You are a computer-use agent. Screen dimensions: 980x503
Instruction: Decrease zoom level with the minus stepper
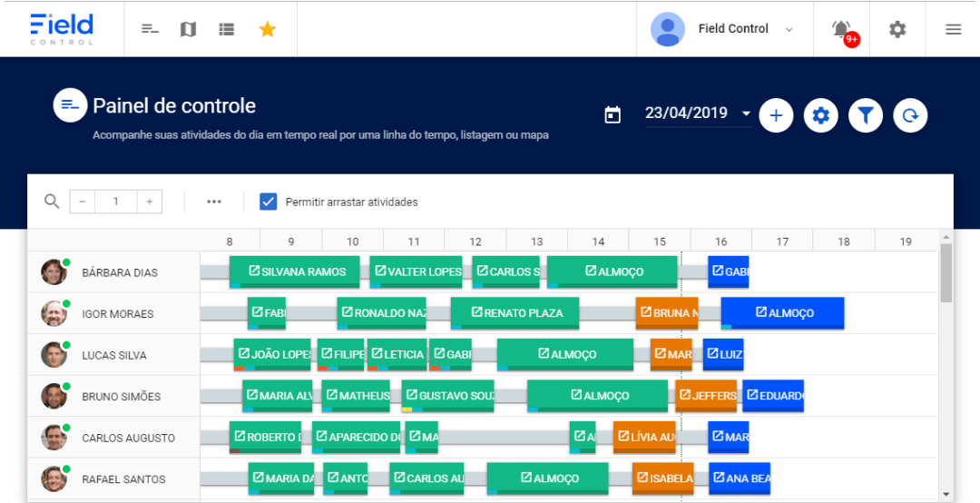[x=82, y=202]
